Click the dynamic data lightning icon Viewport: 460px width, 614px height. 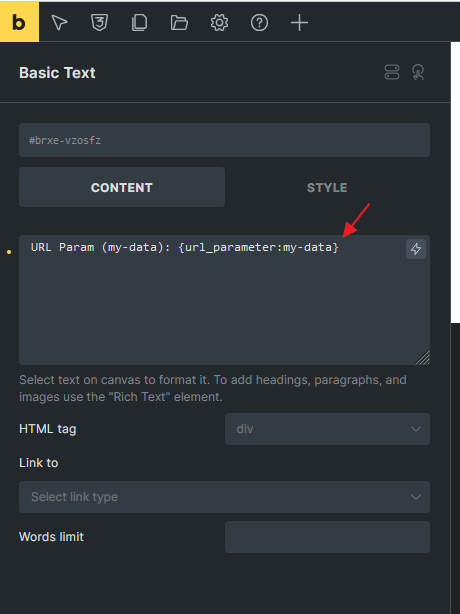point(416,249)
